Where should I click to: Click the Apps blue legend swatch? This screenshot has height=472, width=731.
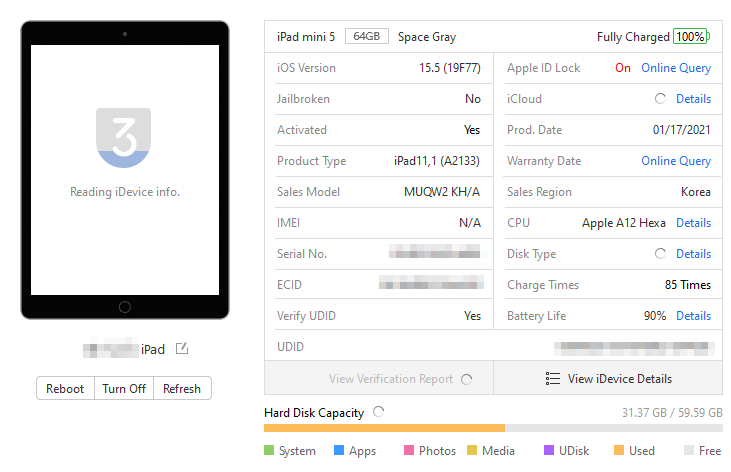click(339, 450)
